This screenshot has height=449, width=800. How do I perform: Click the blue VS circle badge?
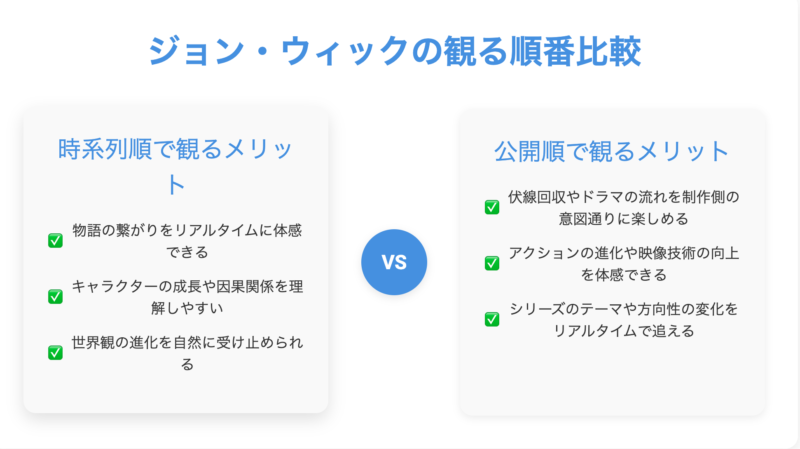click(x=394, y=262)
